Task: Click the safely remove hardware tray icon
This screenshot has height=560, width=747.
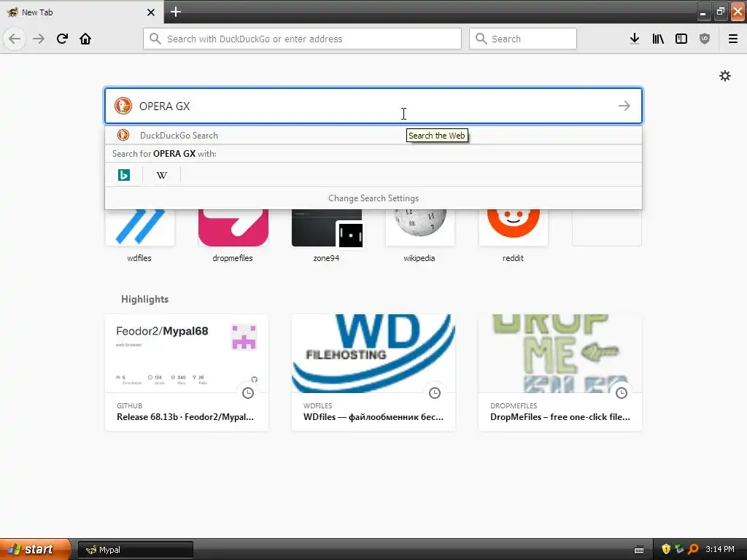Action: click(x=679, y=549)
